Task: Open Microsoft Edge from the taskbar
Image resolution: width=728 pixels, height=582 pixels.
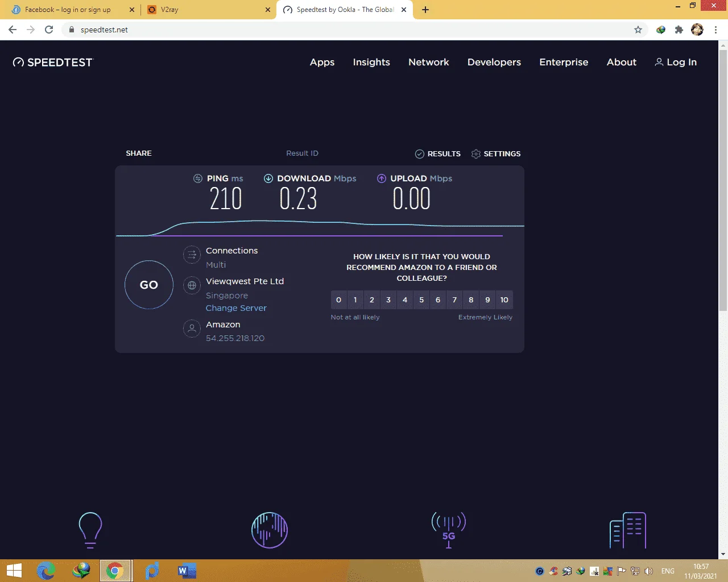Action: (46, 571)
